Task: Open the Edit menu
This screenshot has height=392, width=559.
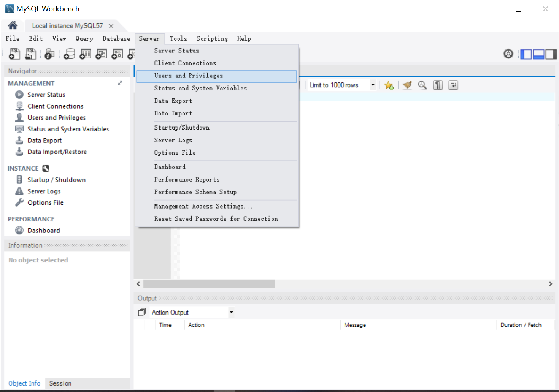Action: pyautogui.click(x=36, y=38)
